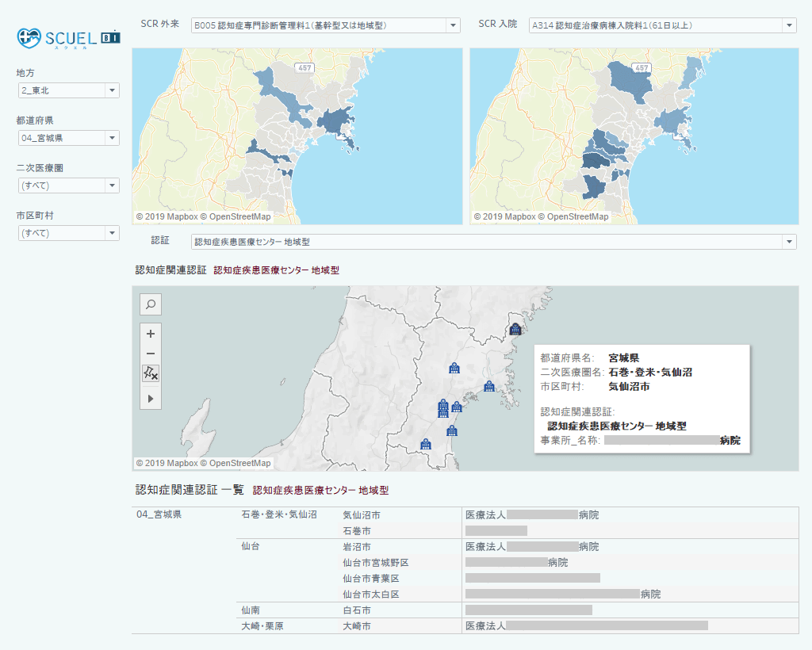This screenshot has height=650, width=812.
Task: Open the 都道府県 dropdown showing 04_宮城県
Action: pos(68,139)
